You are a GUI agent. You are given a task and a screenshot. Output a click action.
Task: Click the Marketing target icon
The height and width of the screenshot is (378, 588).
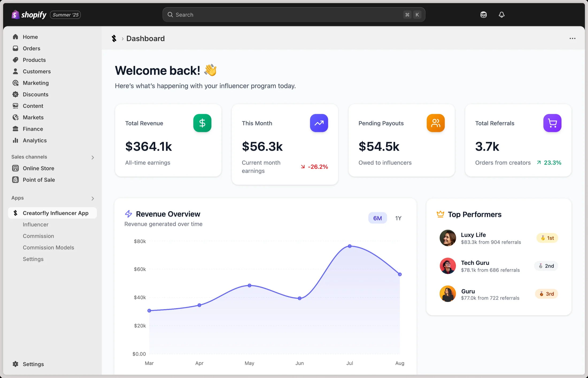tap(16, 83)
